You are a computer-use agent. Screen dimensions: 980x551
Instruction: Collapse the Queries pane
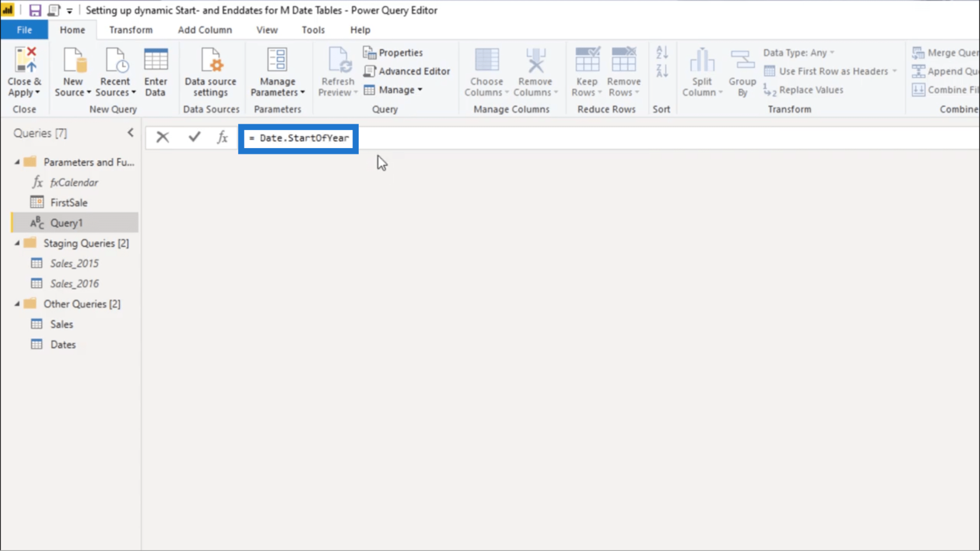click(x=130, y=133)
